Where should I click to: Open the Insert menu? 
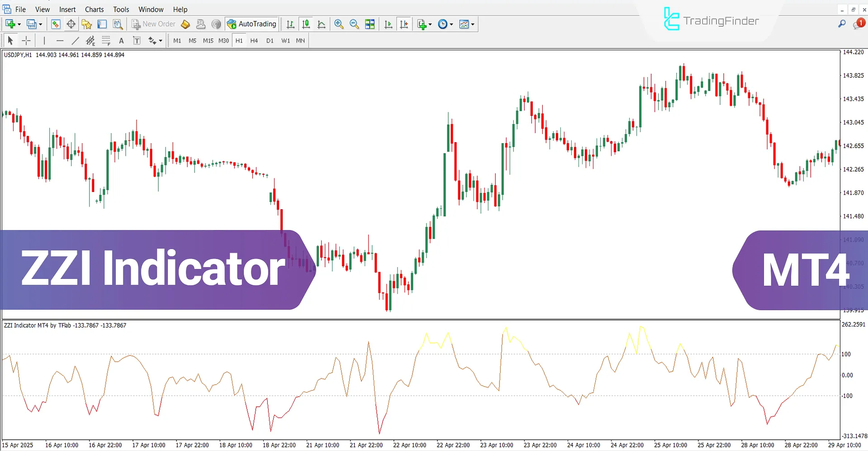[67, 9]
